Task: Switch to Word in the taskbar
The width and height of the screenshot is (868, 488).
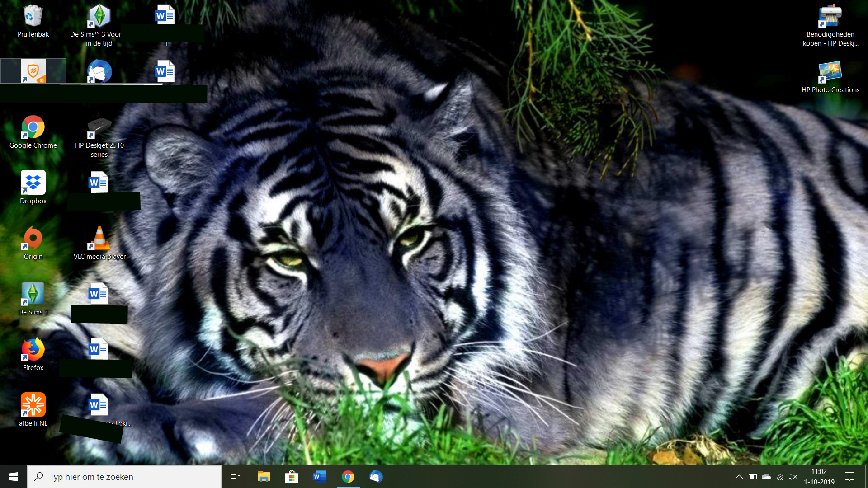Action: point(320,477)
